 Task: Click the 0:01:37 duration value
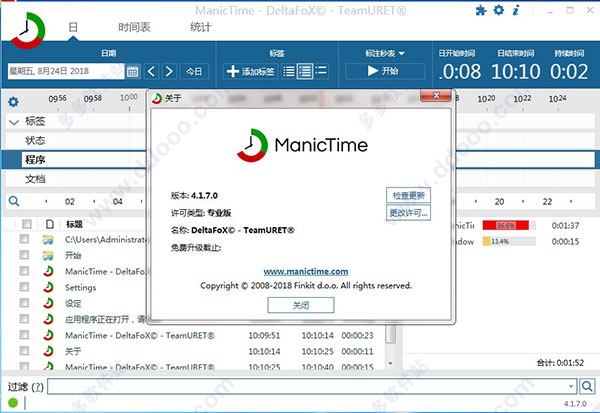(565, 225)
